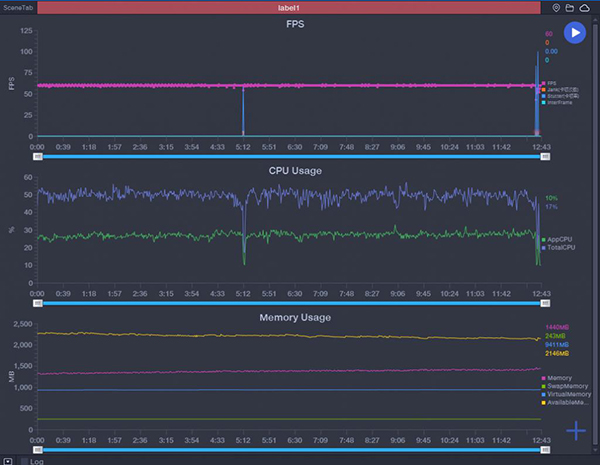600x465 pixels.
Task: Open the folder icon in top bar
Action: click(x=570, y=7)
